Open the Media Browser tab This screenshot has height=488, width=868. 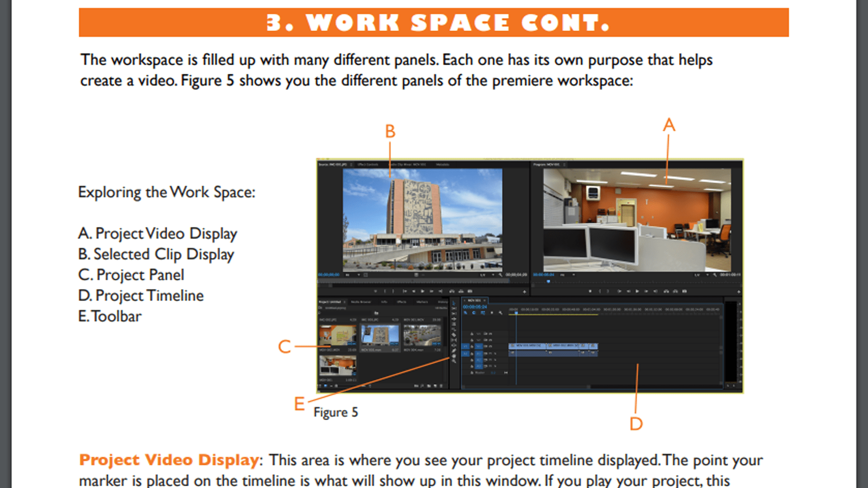361,302
